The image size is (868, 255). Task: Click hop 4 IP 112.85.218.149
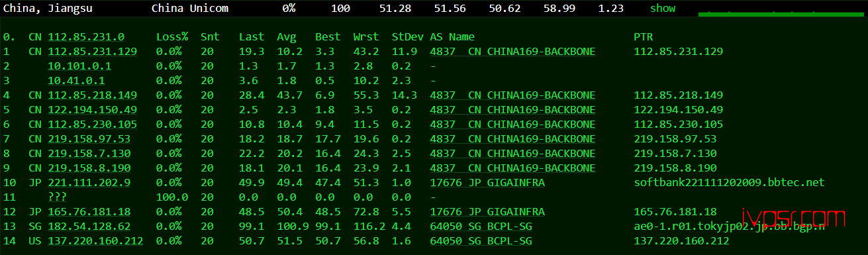point(93,95)
